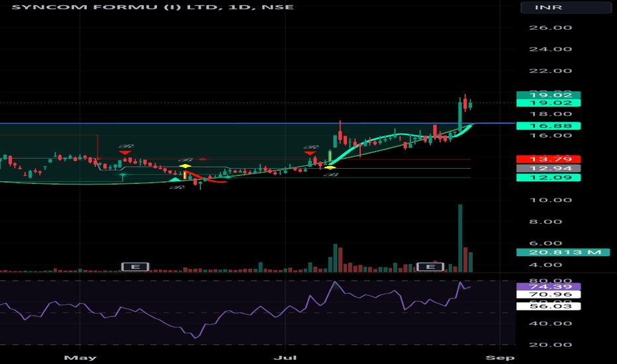
Task: Click the 24.00 price axis value
Action: point(550,49)
